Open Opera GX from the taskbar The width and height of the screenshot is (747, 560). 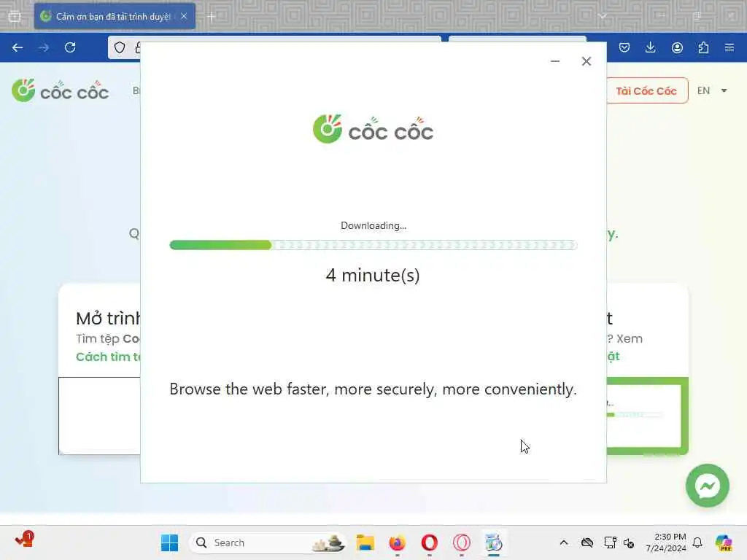462,542
